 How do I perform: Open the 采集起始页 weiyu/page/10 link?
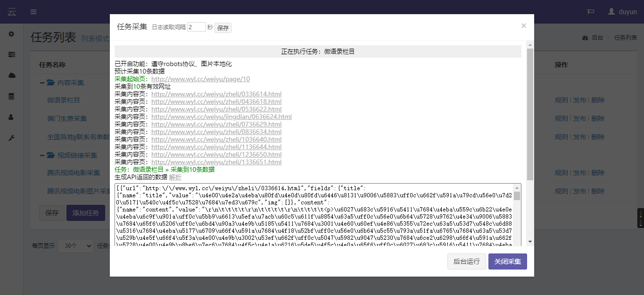click(200, 79)
